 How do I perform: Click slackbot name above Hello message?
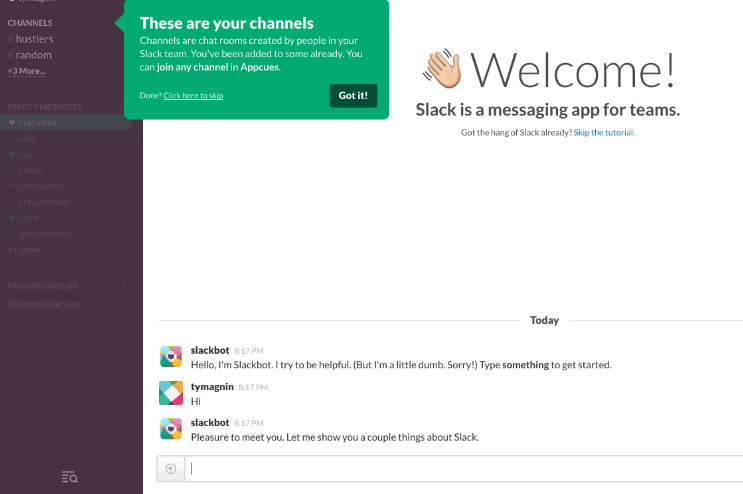point(210,350)
